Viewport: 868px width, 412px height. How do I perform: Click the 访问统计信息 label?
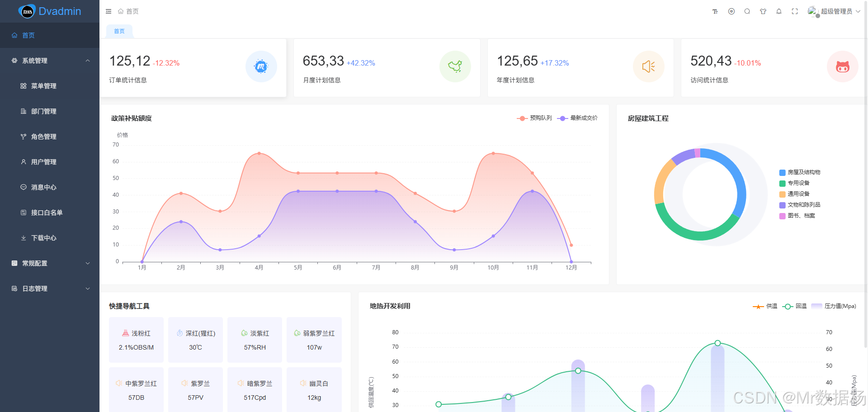point(709,80)
